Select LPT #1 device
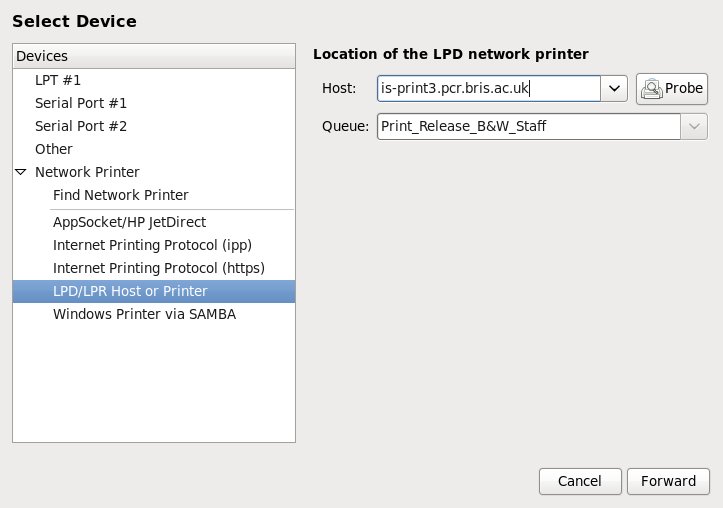 58,80
